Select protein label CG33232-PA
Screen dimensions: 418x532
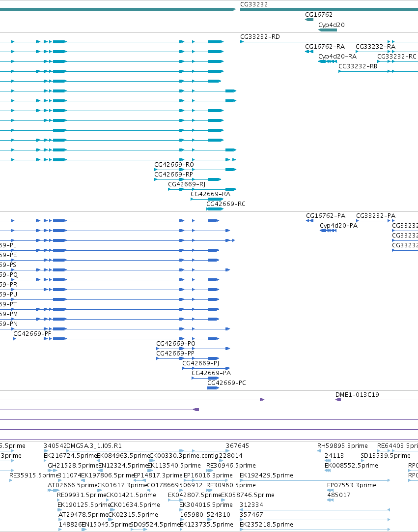[376, 216]
